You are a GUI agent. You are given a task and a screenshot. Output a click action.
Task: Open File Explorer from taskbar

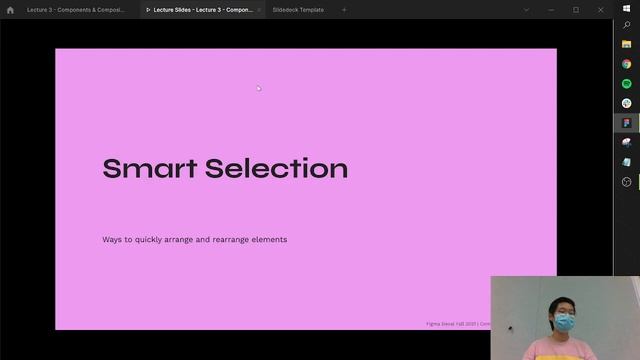(627, 44)
